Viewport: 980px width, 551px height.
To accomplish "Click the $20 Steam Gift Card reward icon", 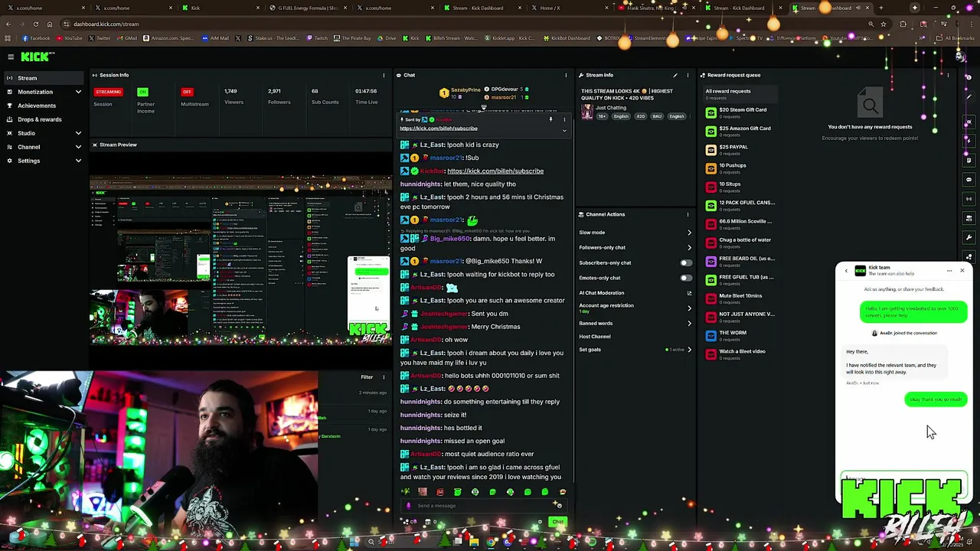I will click(711, 112).
